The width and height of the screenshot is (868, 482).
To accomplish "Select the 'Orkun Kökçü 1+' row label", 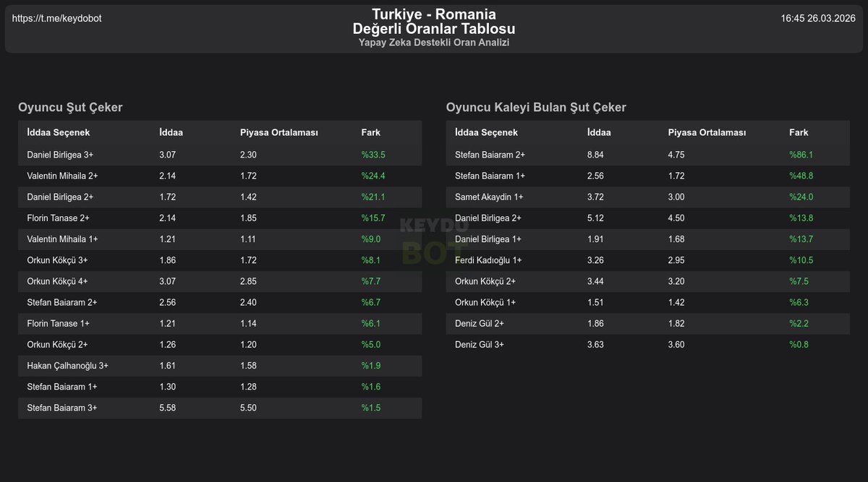I will (485, 302).
